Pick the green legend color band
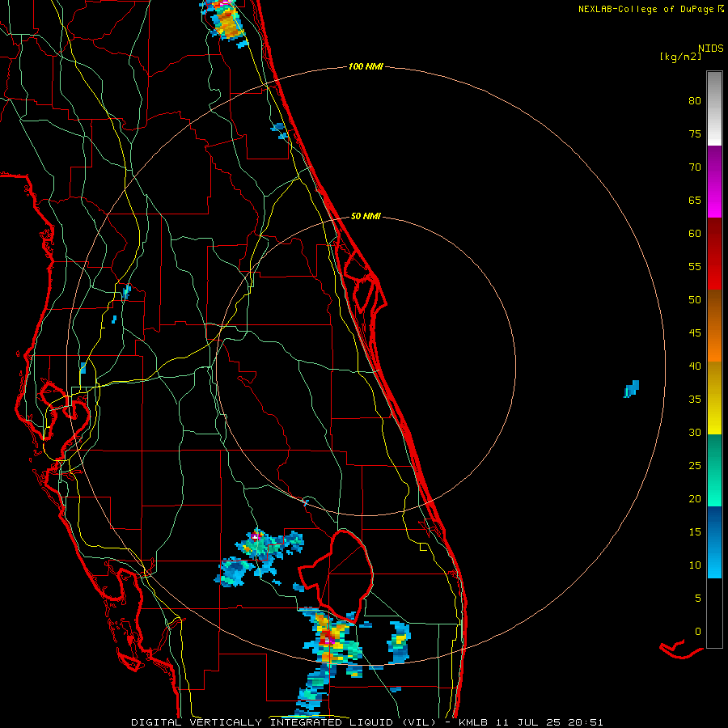 (x=714, y=470)
